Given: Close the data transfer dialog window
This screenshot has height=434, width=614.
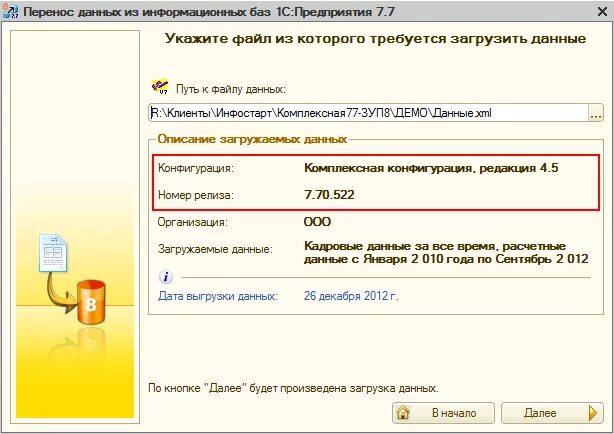Looking at the screenshot, I should 602,11.
